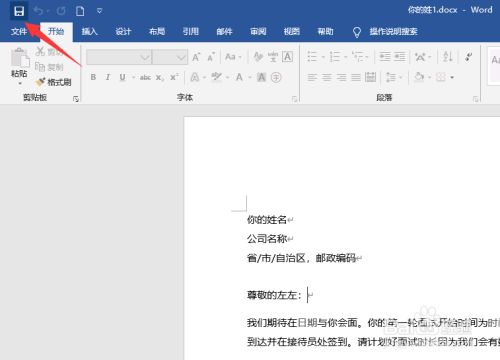Click the multilevel list icon
500x360 pixels.
[358, 57]
